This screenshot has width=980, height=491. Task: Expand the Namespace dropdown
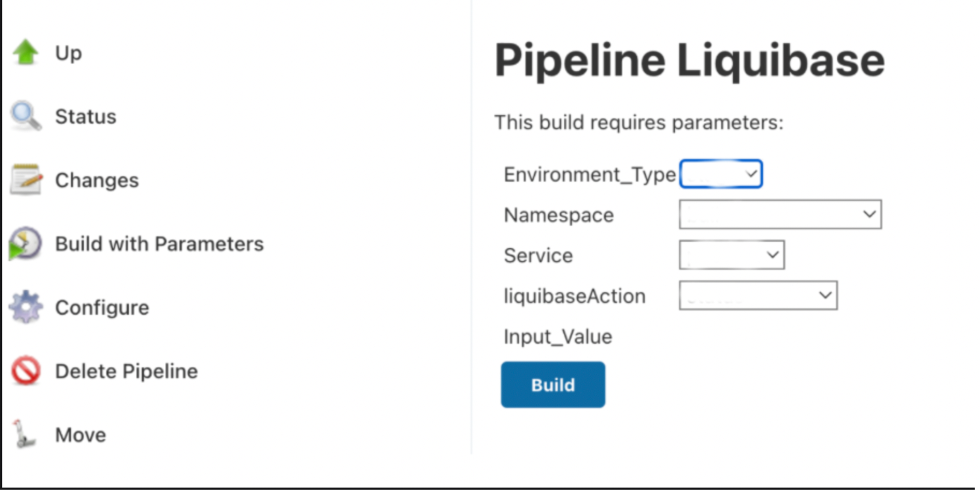coord(781,214)
